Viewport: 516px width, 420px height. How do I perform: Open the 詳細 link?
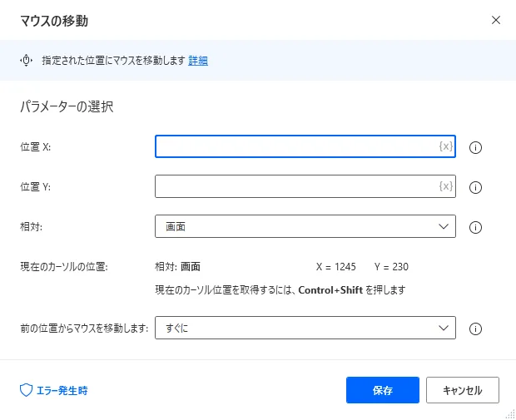click(198, 61)
